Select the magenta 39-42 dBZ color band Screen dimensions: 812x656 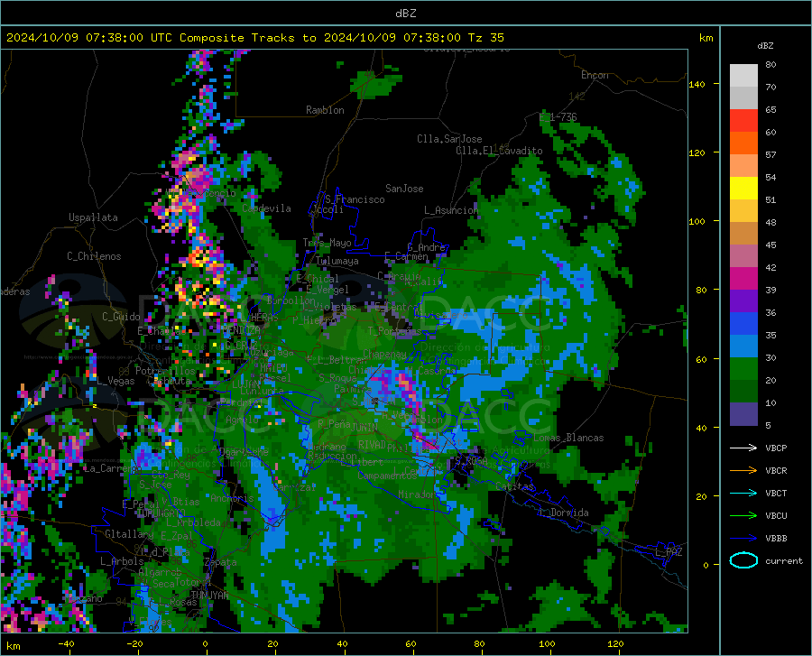[743, 279]
